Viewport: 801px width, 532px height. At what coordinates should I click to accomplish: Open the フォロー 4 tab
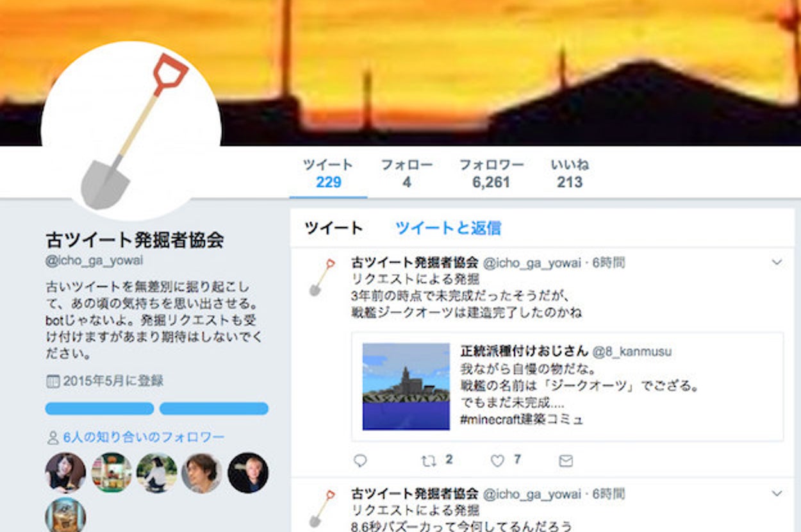click(x=407, y=174)
